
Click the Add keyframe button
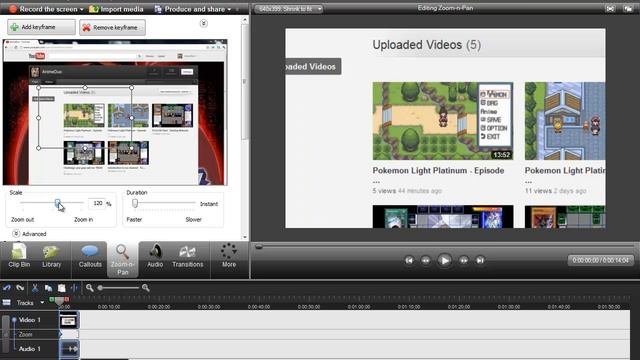[41, 27]
